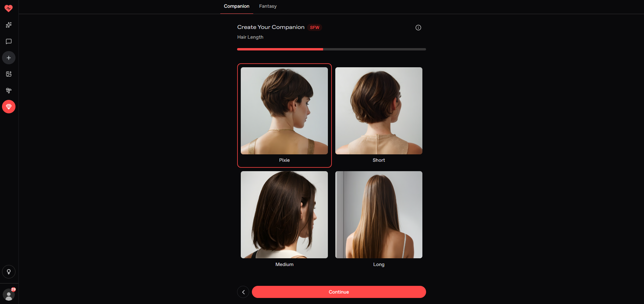Open the chat bubble icon
This screenshot has height=304, width=644.
pyautogui.click(x=9, y=41)
